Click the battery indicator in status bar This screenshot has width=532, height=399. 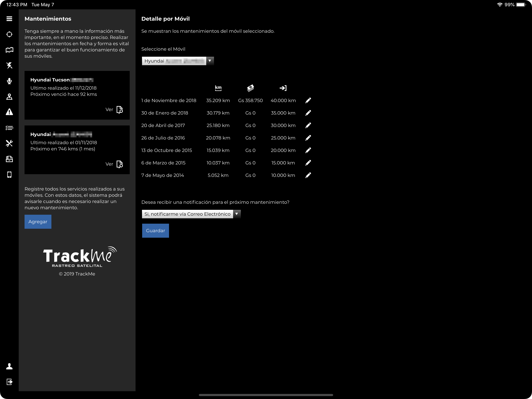[x=521, y=4]
